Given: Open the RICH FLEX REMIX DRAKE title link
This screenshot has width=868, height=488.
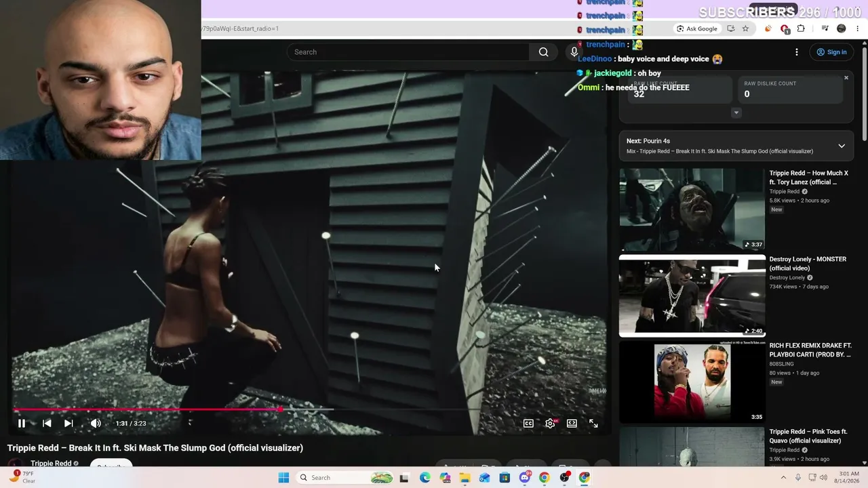Looking at the screenshot, I should (x=810, y=350).
